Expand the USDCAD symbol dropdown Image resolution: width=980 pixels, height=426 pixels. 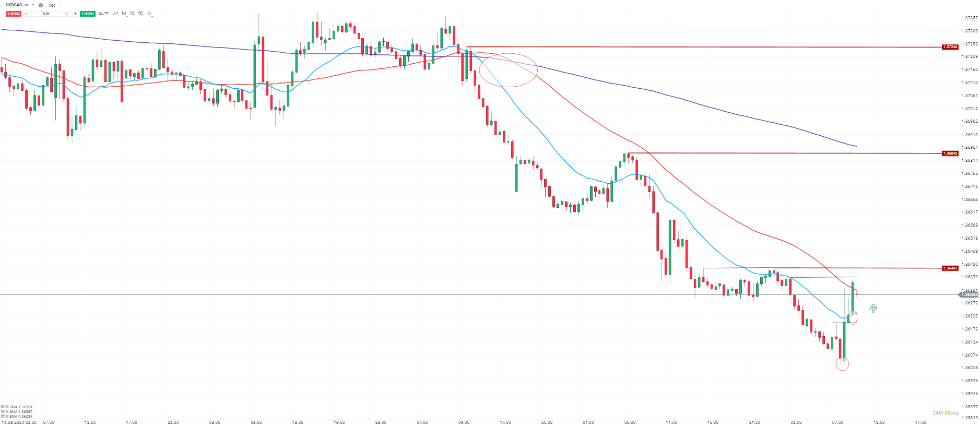pos(33,5)
